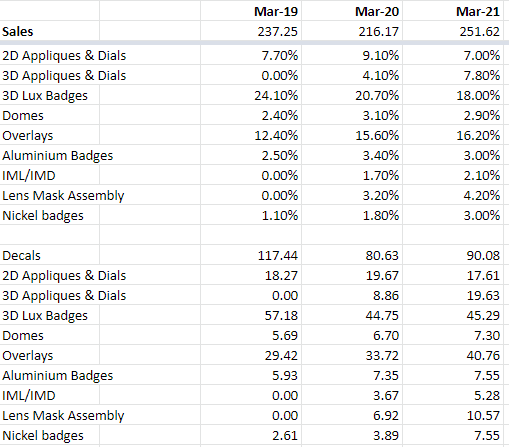The width and height of the screenshot is (509, 447).
Task: Click the Mar-19 column header cell
Action: (x=251, y=11)
